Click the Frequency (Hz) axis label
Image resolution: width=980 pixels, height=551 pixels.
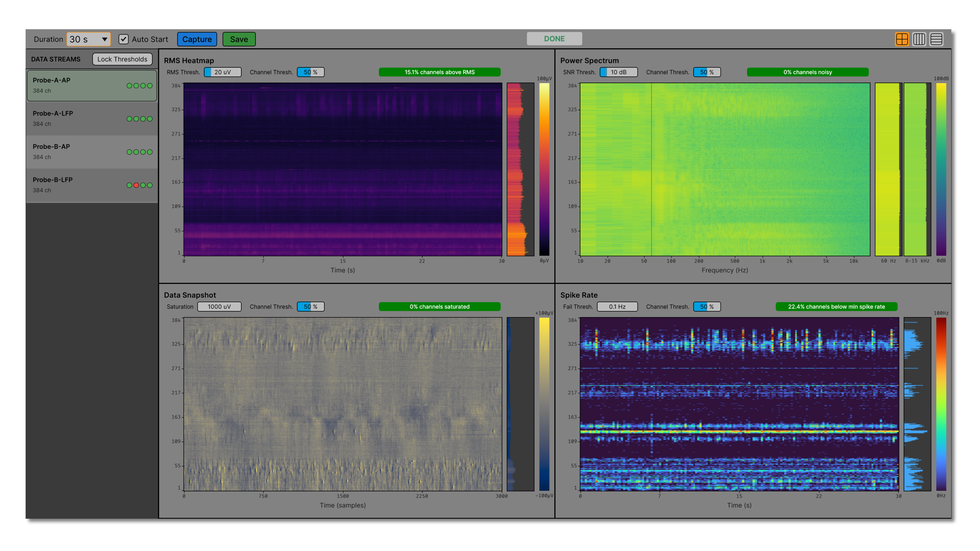tap(725, 270)
